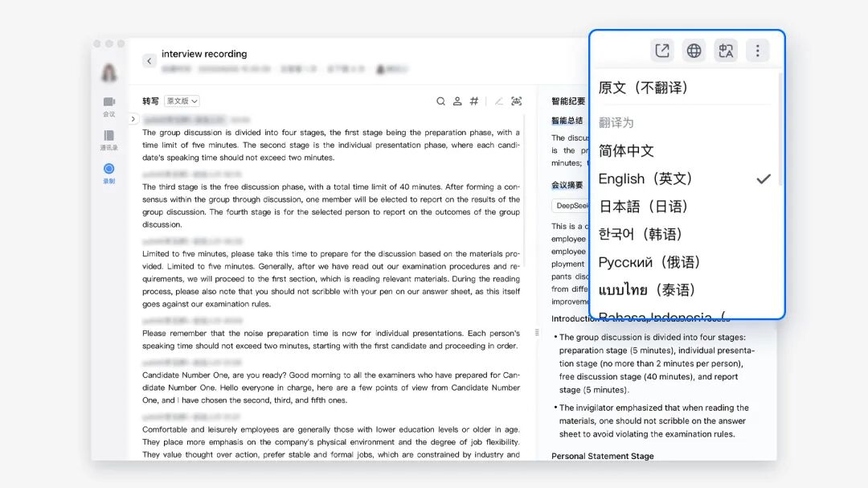Click the speaker person icon in transcript toolbar
The image size is (868, 488).
[x=457, y=101]
